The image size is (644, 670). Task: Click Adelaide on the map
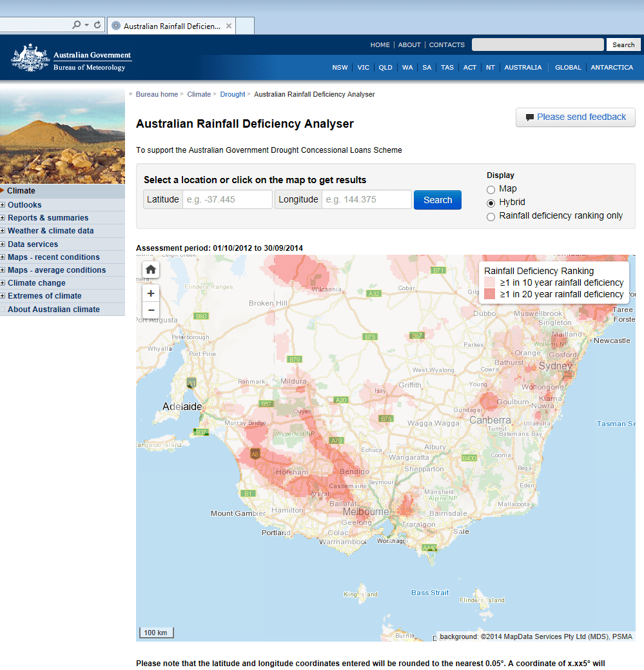tap(182, 406)
